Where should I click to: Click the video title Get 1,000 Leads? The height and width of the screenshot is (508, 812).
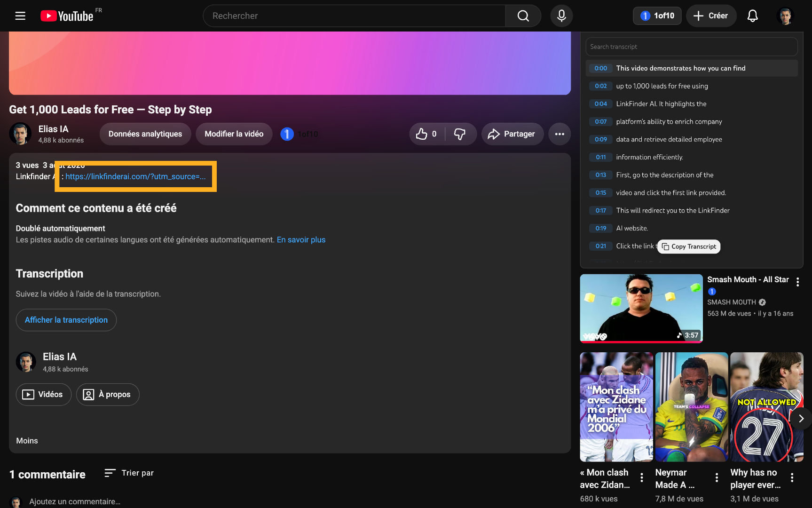tap(110, 110)
